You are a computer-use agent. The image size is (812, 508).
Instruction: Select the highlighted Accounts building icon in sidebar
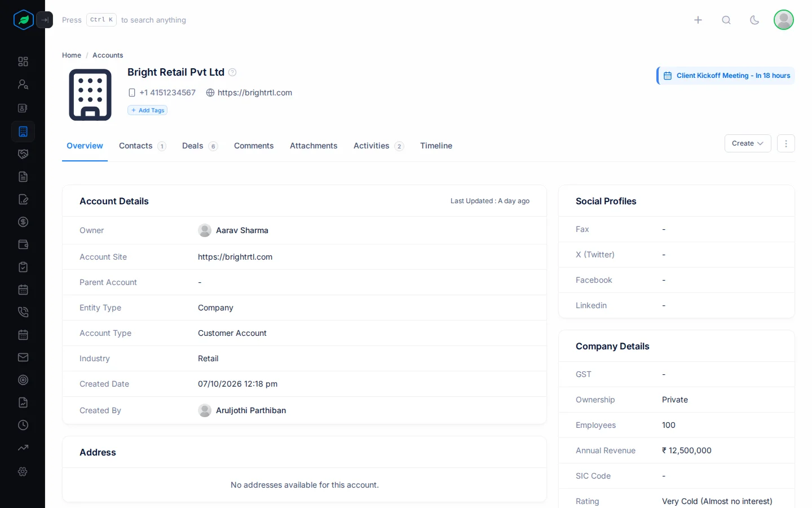point(23,132)
